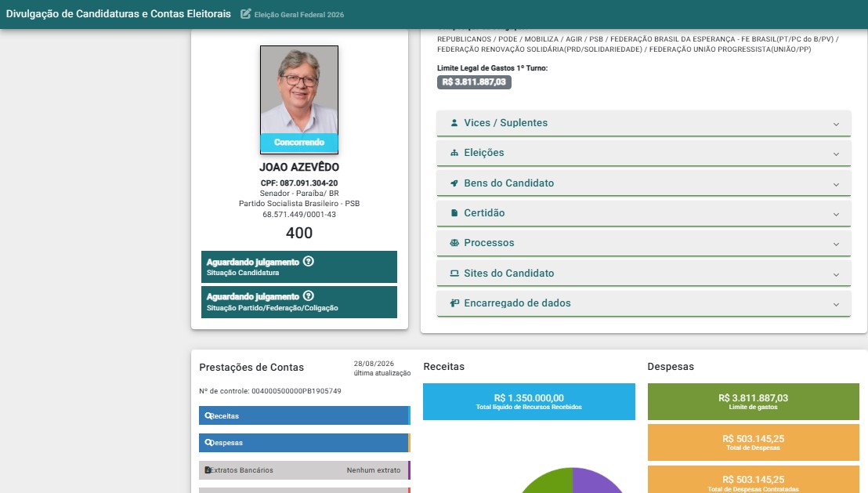Click the coalition parties list text
868x493 pixels.
tap(638, 45)
